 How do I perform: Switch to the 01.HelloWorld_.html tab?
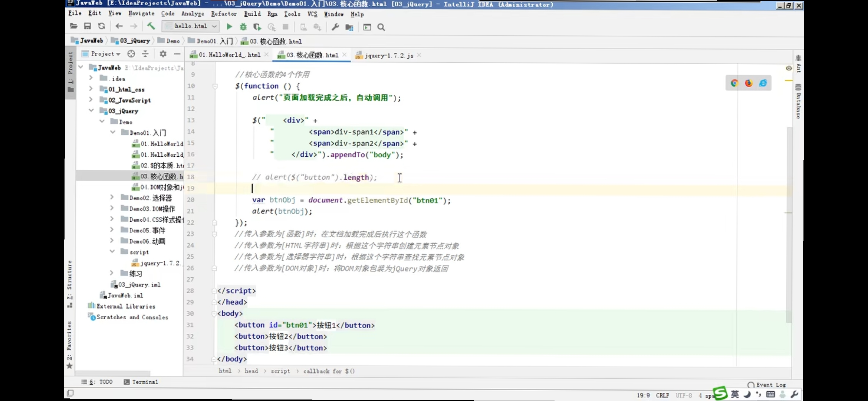[230, 55]
